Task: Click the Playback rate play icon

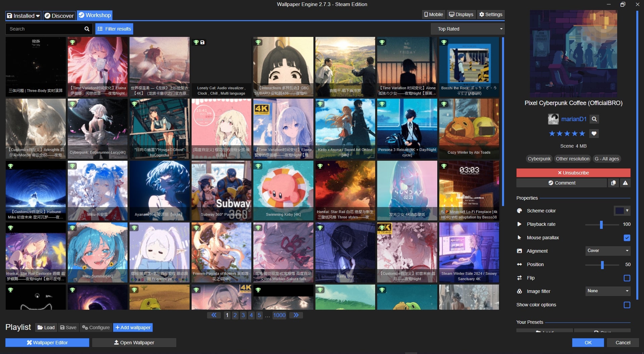Action: (519, 224)
